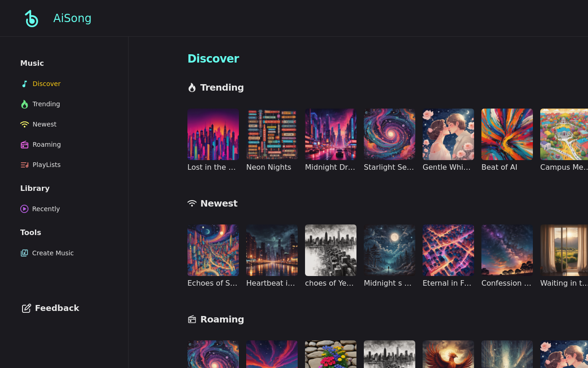Open the Starlight Se... galaxy cover
Image resolution: width=588 pixels, height=368 pixels.
390,134
